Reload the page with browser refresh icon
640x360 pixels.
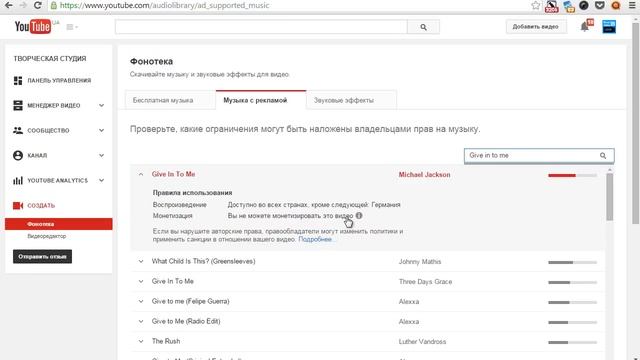[38, 5]
